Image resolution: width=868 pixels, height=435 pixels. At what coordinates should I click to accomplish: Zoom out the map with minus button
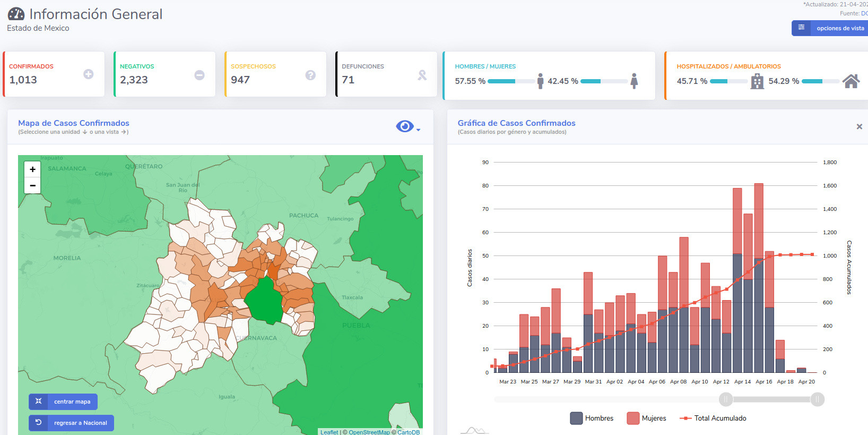coord(32,185)
